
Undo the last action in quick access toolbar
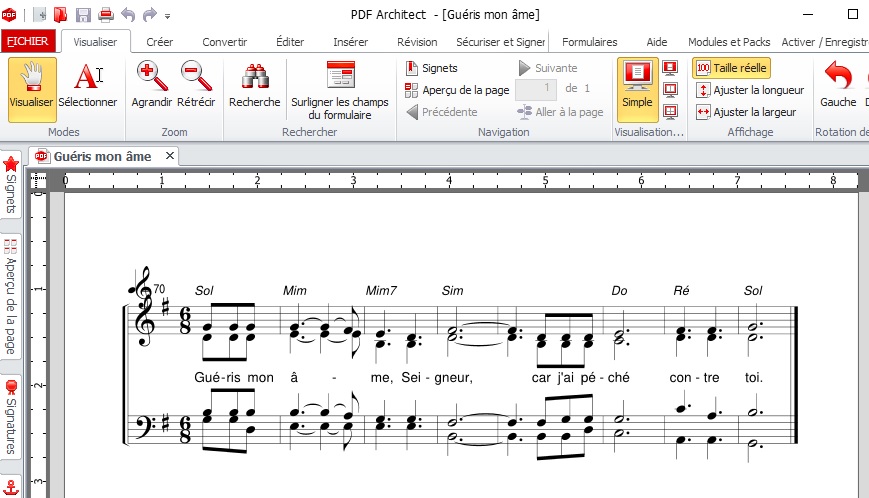(127, 15)
